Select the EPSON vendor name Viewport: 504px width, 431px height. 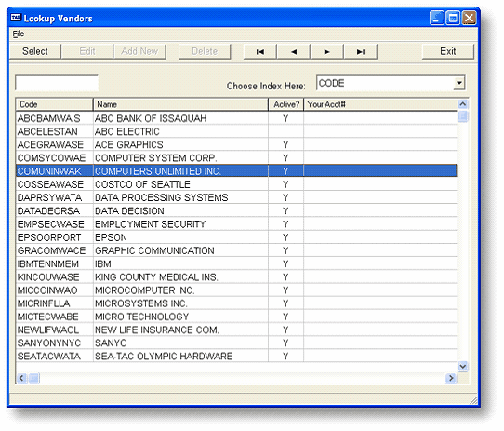111,237
